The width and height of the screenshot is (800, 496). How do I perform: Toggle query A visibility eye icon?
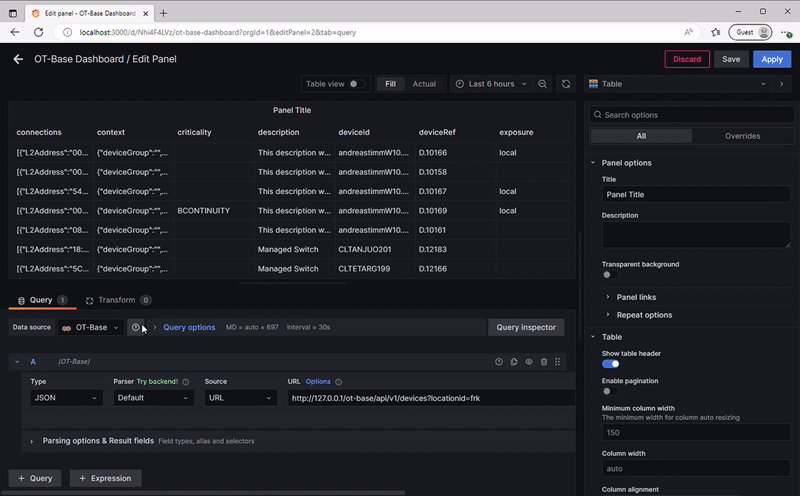point(529,361)
